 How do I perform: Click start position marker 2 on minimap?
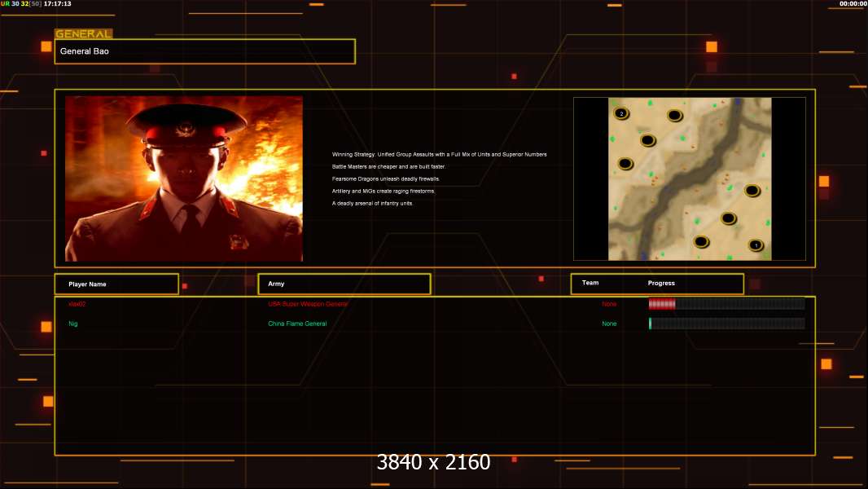[x=621, y=113]
